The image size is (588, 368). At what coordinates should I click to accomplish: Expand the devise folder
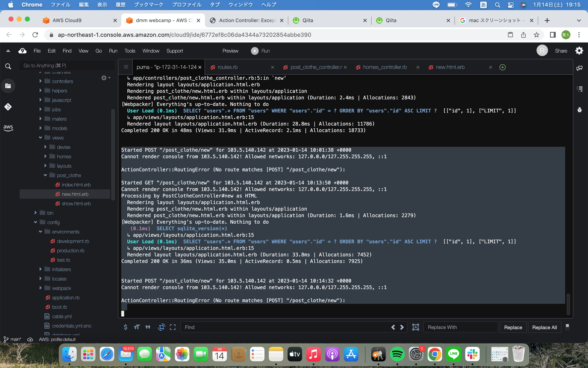(x=45, y=147)
